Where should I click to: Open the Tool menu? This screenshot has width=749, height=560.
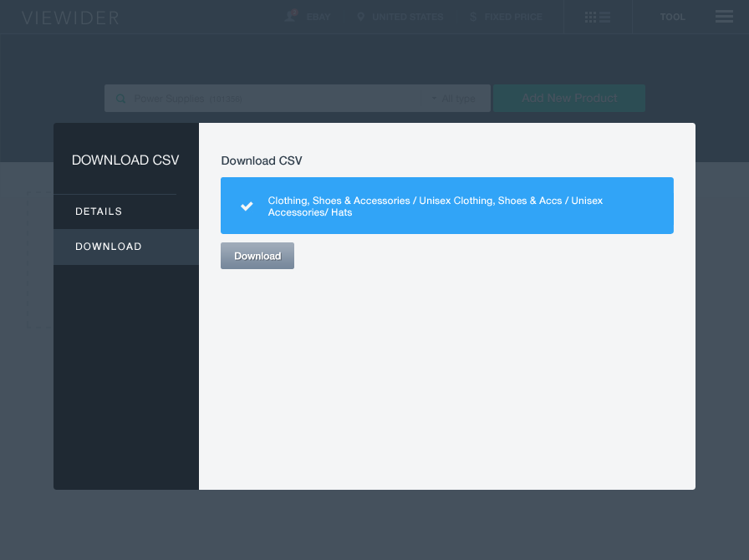[x=672, y=17]
